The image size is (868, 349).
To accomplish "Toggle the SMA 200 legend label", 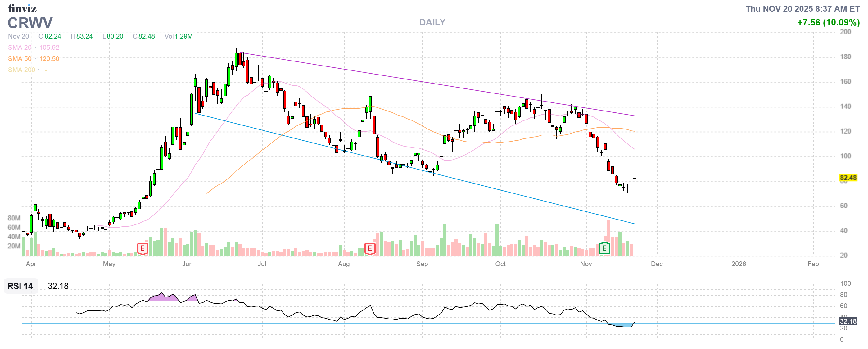I will [x=21, y=70].
